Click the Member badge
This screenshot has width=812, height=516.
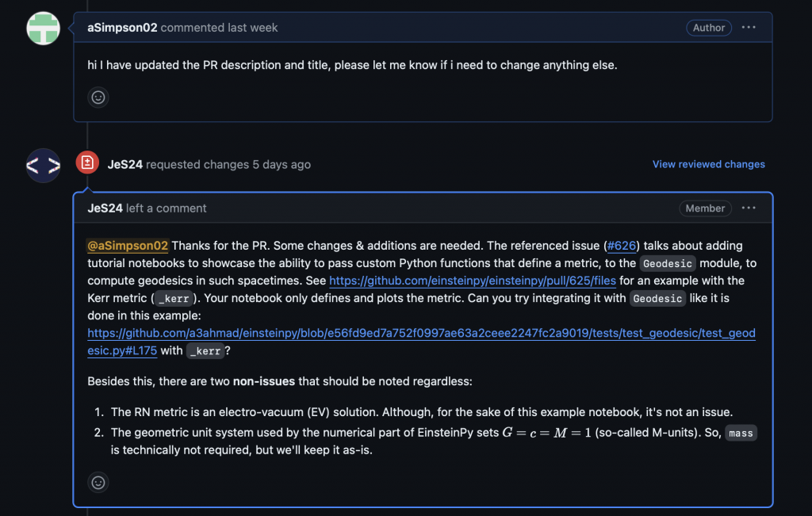click(705, 208)
